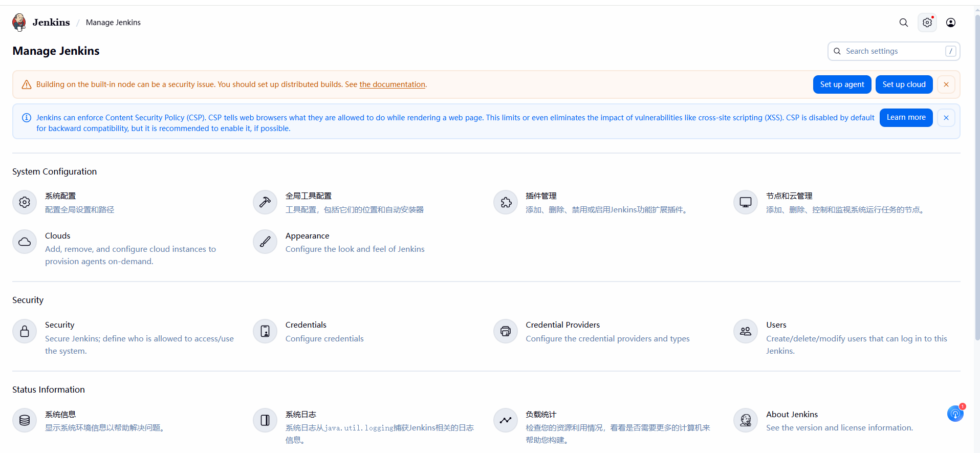Screen dimensions: 980x453
Task: Click the 负载统计 chart line icon
Action: [506, 421]
